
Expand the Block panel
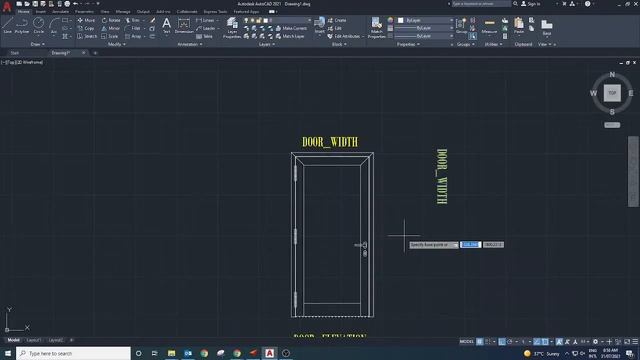click(339, 44)
